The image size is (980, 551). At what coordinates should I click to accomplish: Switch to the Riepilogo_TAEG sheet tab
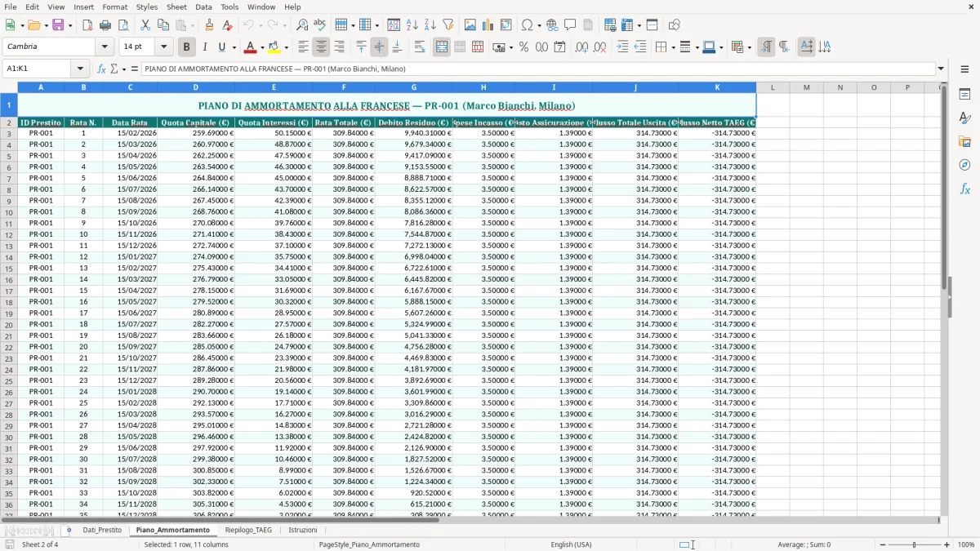tap(248, 530)
